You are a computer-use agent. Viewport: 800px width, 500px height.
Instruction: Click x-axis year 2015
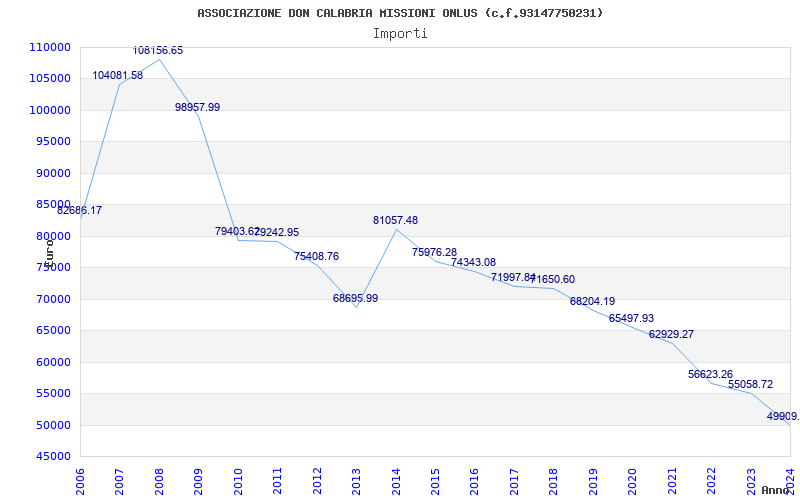pos(435,481)
